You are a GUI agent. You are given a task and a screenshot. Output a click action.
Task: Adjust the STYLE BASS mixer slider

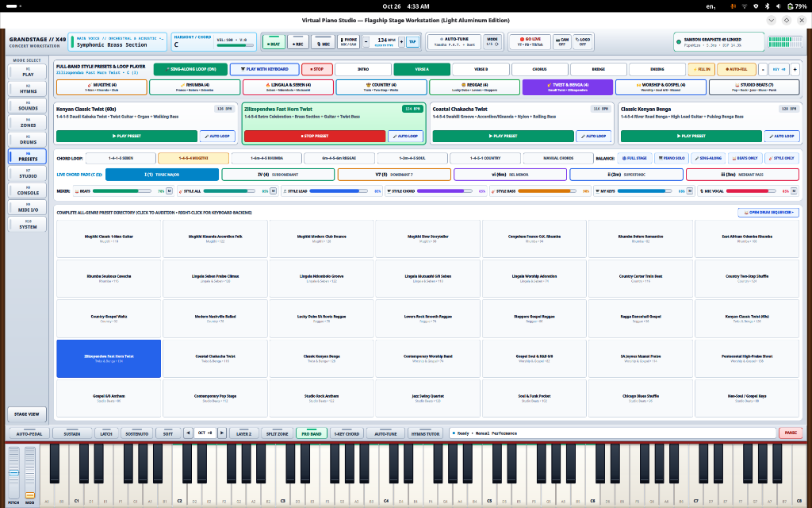[x=547, y=191]
